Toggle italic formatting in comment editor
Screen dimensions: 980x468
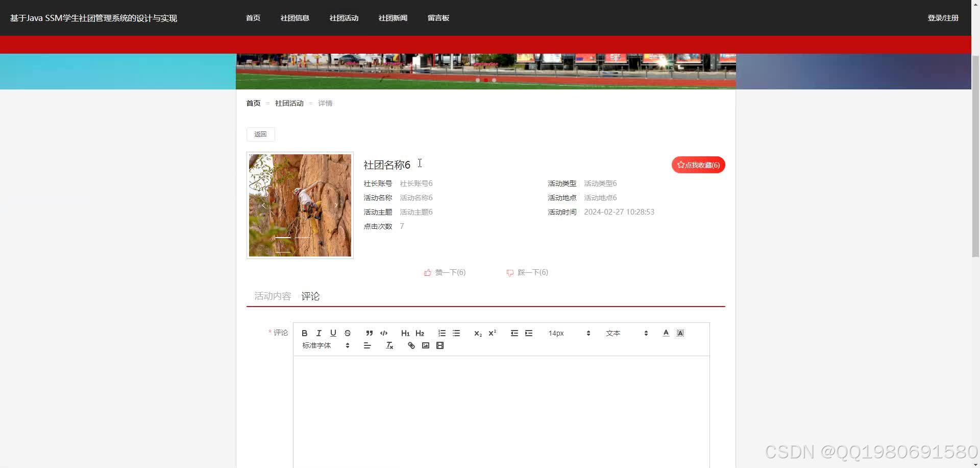[318, 333]
